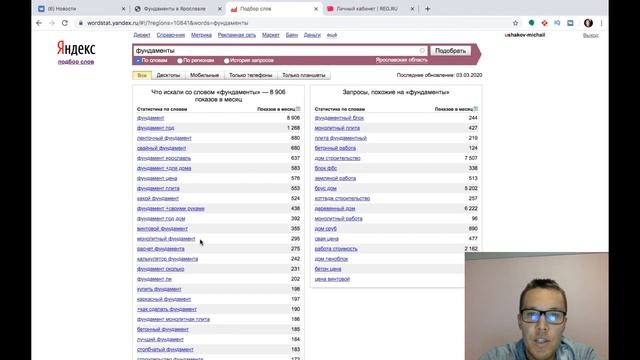The image size is (640, 360).
Task: Open the 'калькулятор фундамента' query link
Action: tap(167, 259)
